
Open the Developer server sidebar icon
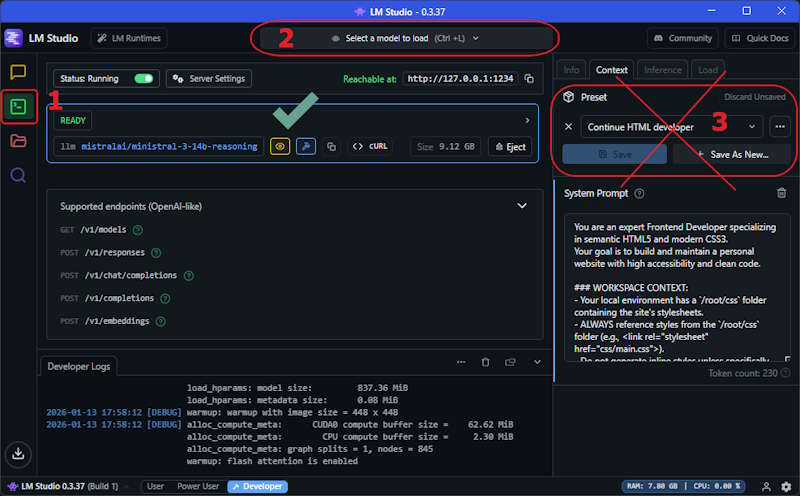coord(18,107)
